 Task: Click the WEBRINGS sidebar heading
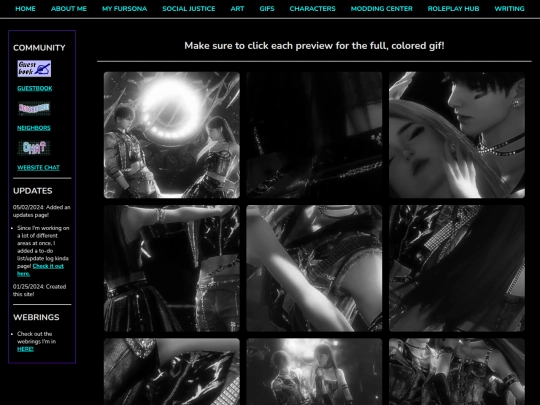click(x=36, y=317)
